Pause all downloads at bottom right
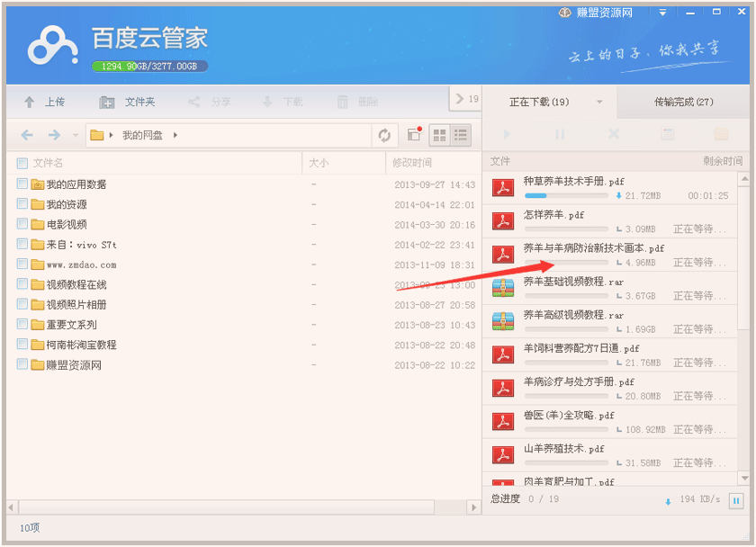 coord(736,500)
